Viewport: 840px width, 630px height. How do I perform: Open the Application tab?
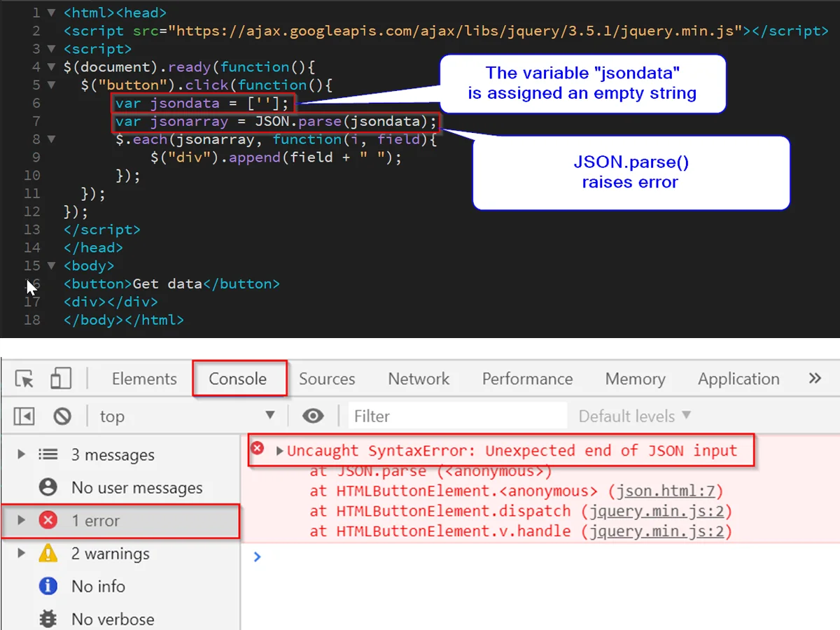pyautogui.click(x=738, y=379)
